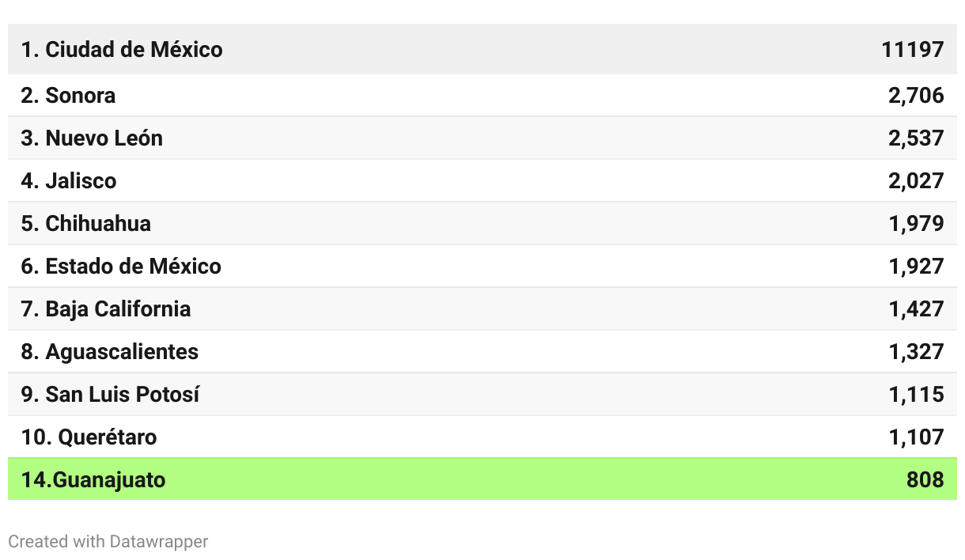Select the value 2,706 for Sonora

(x=916, y=96)
